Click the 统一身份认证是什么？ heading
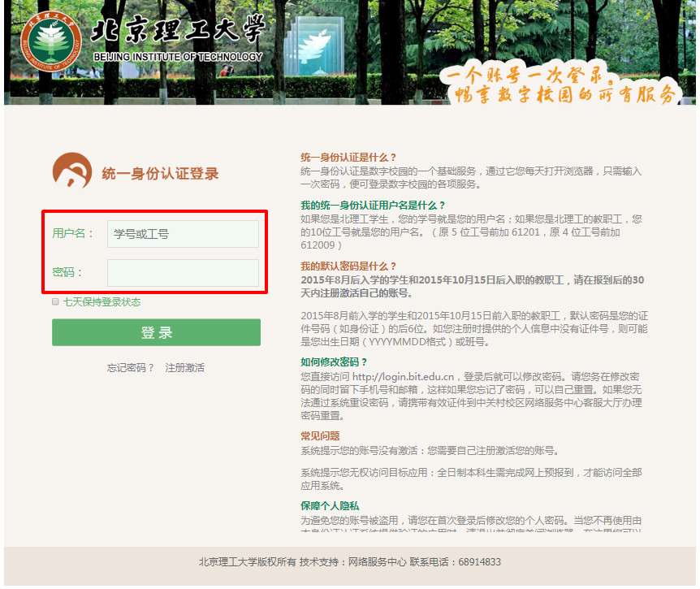The image size is (700, 589). point(348,157)
